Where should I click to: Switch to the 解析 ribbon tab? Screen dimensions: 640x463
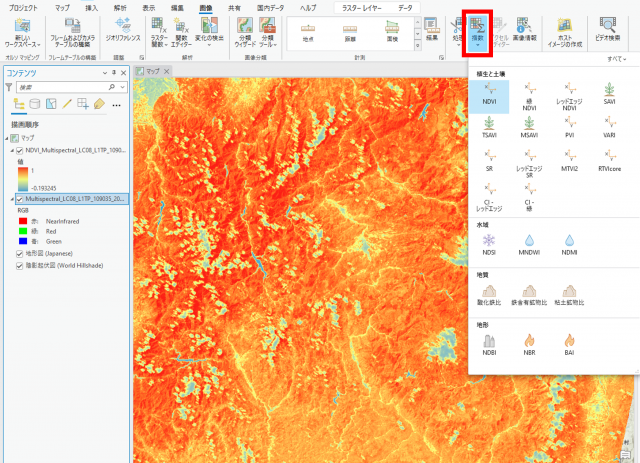point(120,8)
